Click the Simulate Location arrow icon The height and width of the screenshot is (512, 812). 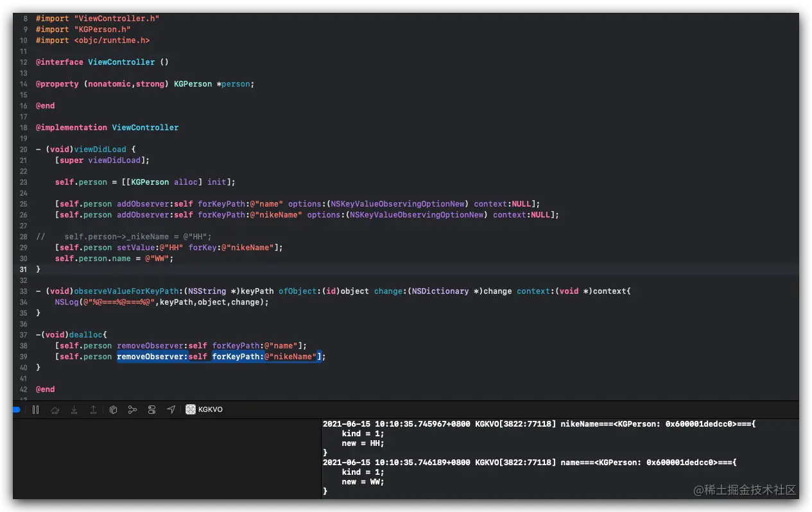click(171, 409)
